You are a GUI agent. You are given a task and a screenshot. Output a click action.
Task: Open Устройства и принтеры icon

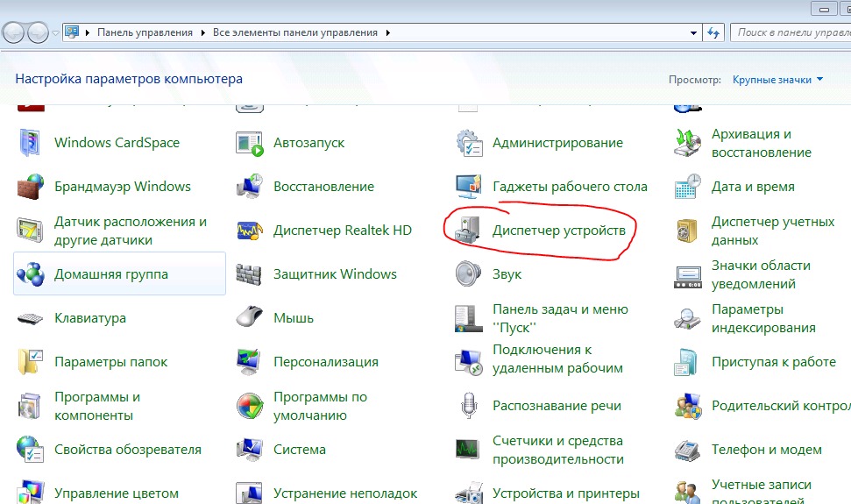469,492
